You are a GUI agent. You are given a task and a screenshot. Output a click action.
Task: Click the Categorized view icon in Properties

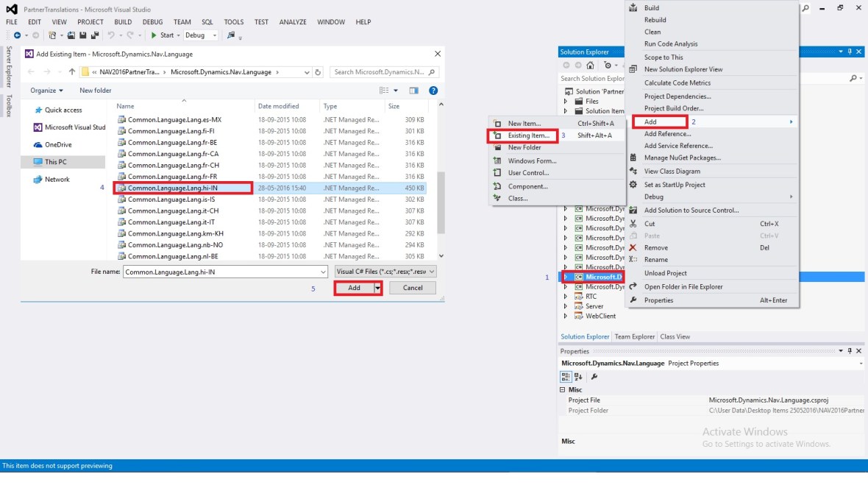click(566, 376)
